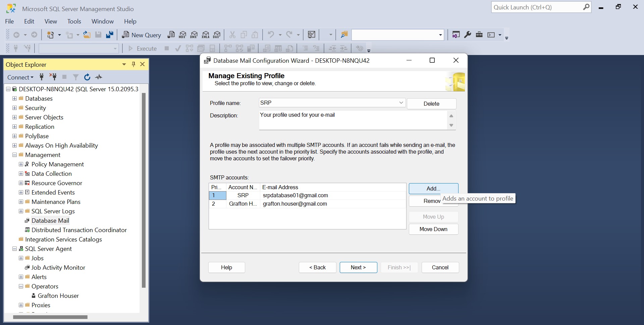Open the Window menu
644x325 pixels.
point(102,21)
